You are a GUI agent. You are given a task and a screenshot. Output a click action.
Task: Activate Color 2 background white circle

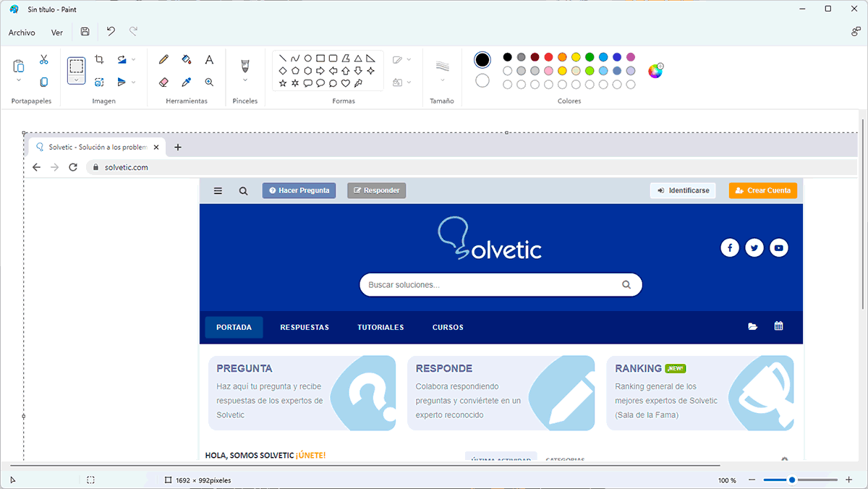pos(482,80)
